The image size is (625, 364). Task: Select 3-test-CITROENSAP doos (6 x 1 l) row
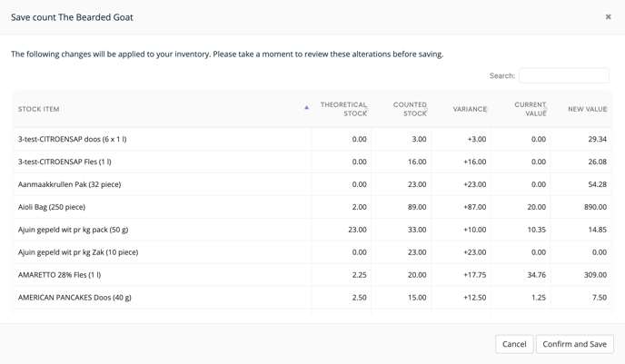click(312, 139)
